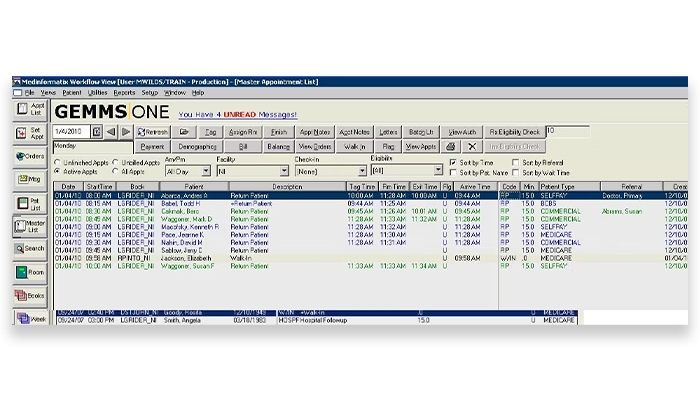
Task: Click the Letters button
Action: pyautogui.click(x=388, y=132)
